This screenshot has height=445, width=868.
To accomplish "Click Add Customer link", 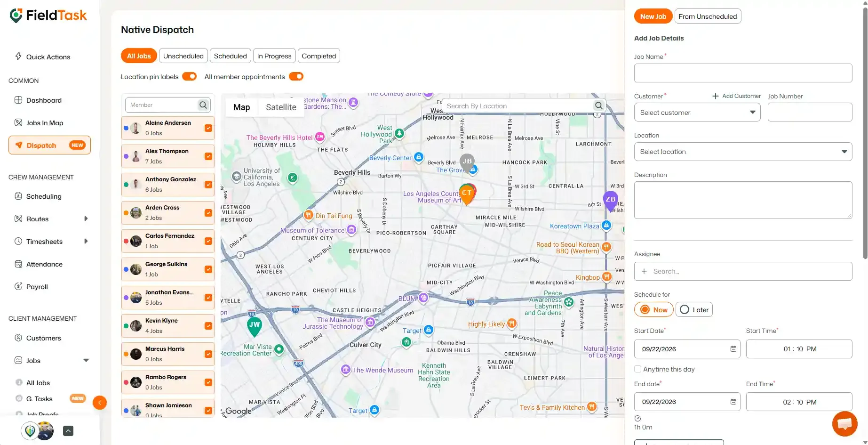I will (736, 96).
